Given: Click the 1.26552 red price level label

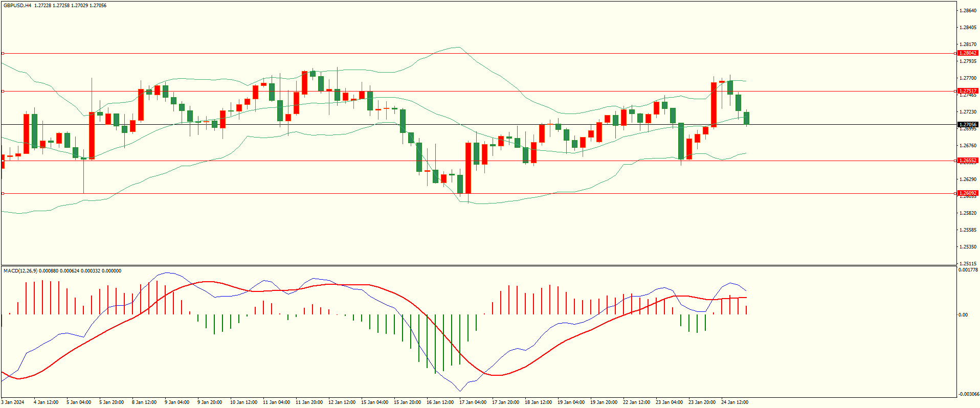Looking at the screenshot, I should 967,161.
